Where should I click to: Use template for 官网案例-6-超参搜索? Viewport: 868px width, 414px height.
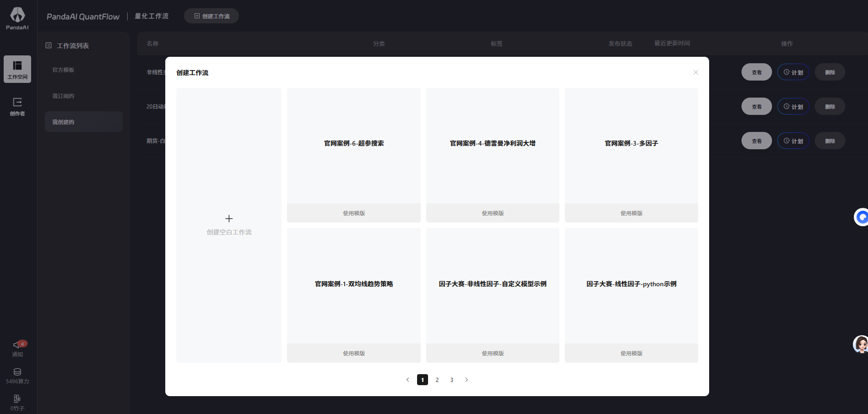(353, 213)
